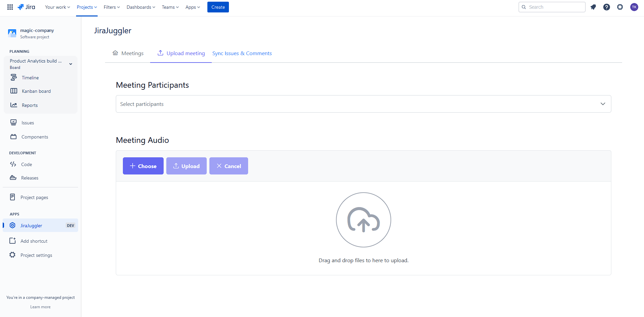Click the cloud upload drop zone icon
Image resolution: width=644 pixels, height=317 pixels.
point(364,220)
